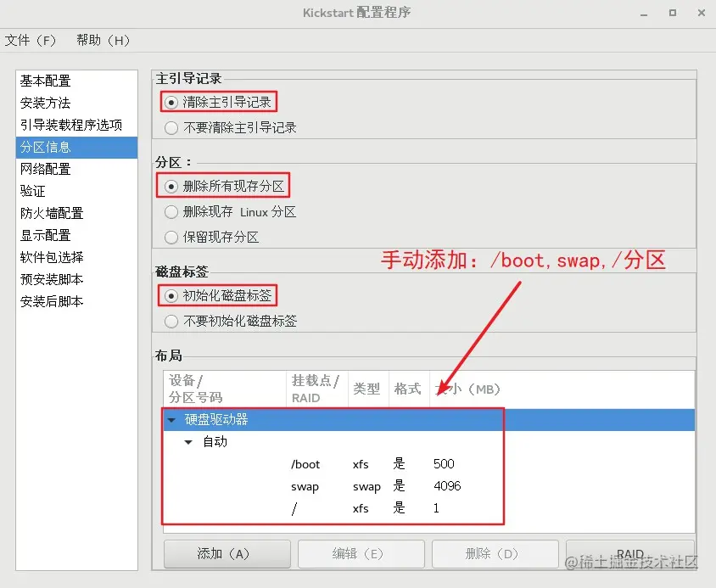
Task: Click the 编辑 (E) button
Action: (361, 554)
